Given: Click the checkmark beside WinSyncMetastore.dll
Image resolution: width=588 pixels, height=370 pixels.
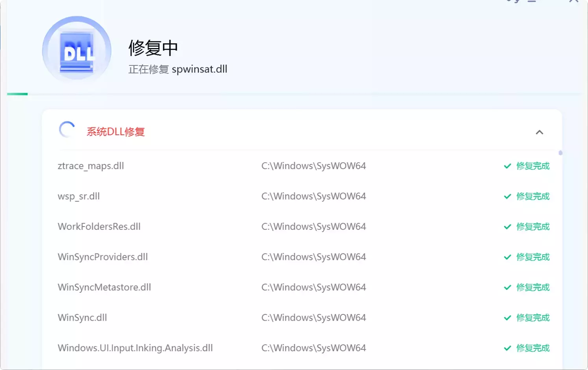Looking at the screenshot, I should 508,287.
